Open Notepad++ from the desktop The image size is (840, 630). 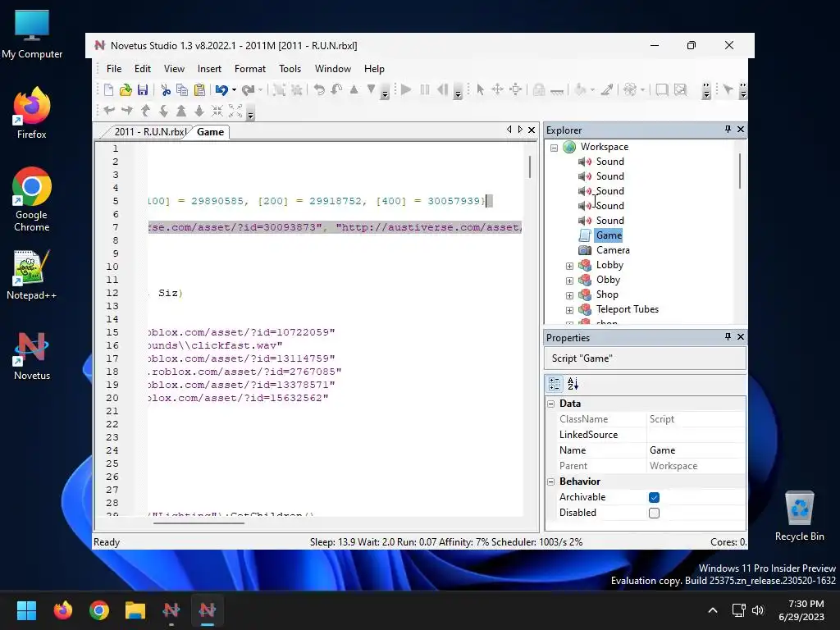pyautogui.click(x=31, y=275)
